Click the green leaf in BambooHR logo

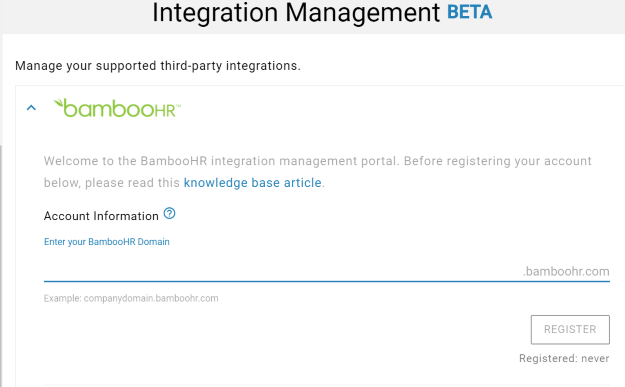[x=58, y=103]
